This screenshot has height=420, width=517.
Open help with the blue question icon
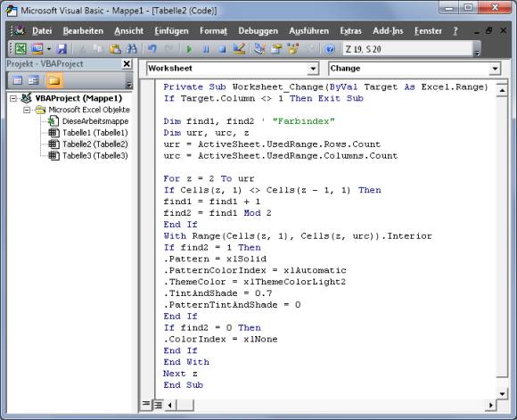[x=330, y=49]
